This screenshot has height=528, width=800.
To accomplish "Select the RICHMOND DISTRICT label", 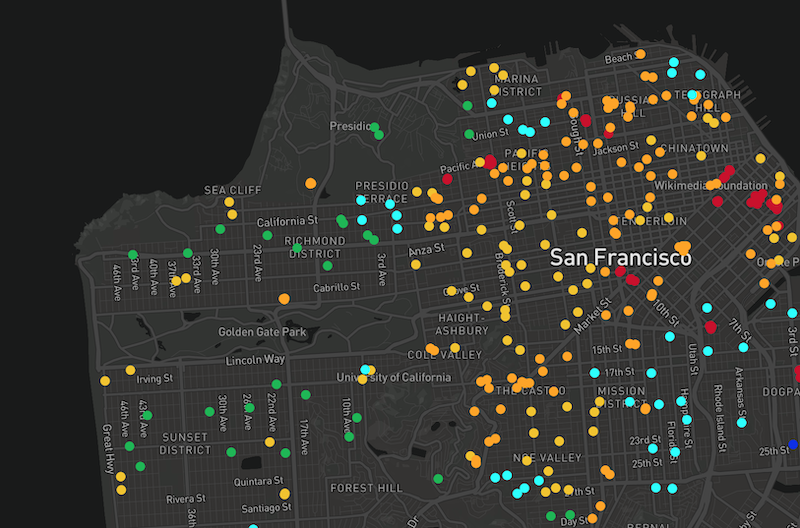I will click(x=315, y=247).
